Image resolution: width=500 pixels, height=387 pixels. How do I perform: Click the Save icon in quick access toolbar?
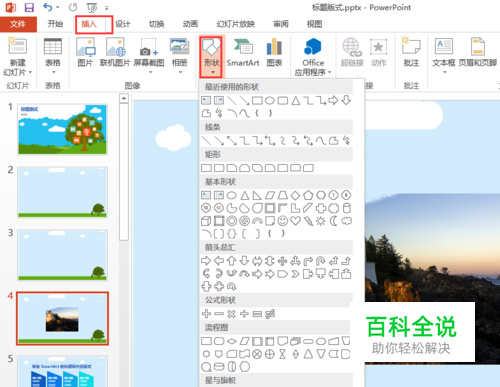click(x=29, y=7)
